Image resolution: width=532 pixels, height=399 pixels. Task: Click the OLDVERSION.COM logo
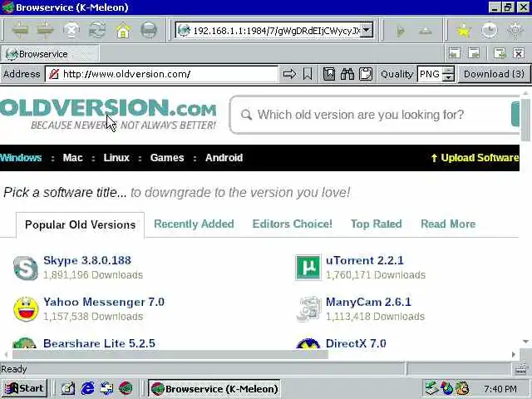point(108,114)
